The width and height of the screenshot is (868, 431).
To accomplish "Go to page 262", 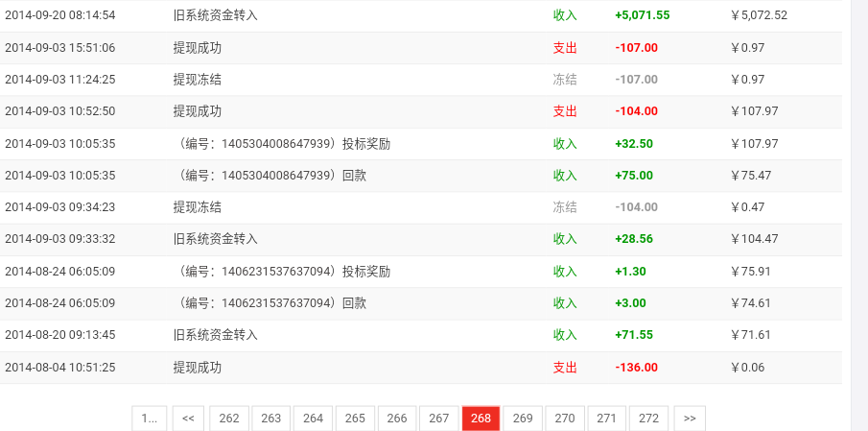I will pos(229,419).
